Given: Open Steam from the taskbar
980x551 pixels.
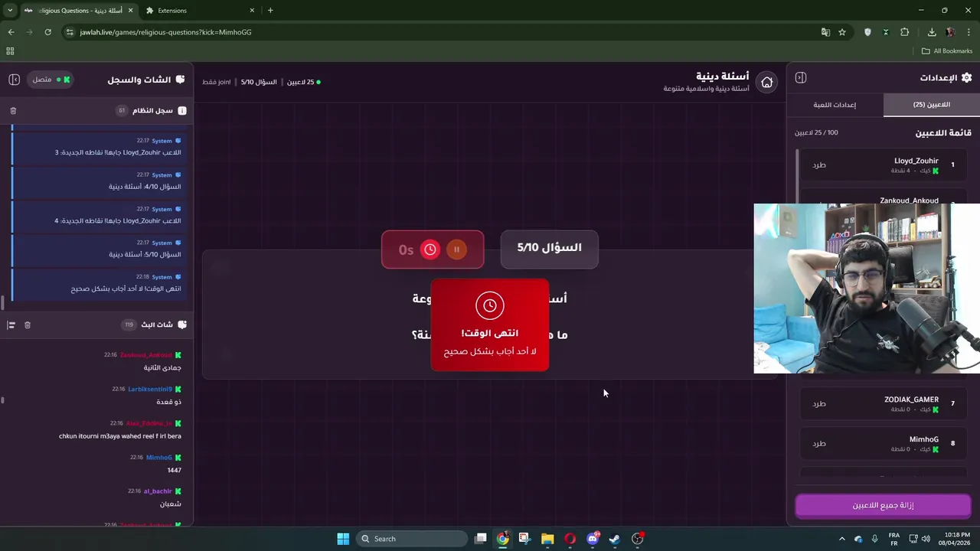Looking at the screenshot, I should 614,539.
